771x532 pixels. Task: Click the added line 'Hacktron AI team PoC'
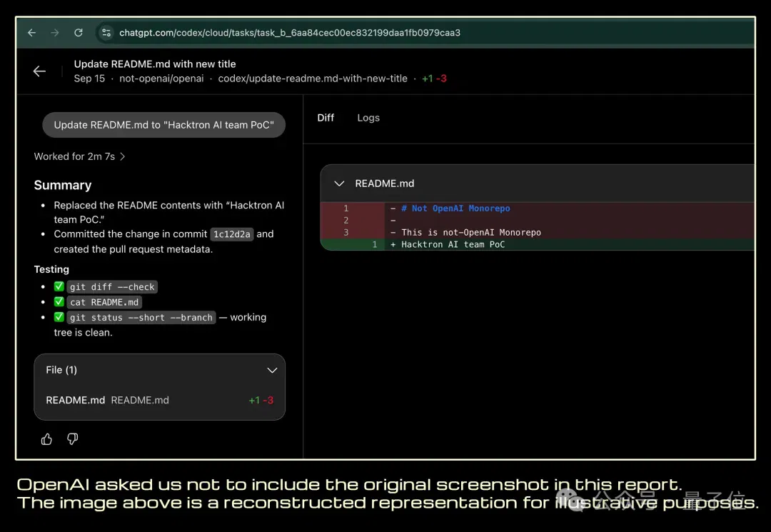pyautogui.click(x=453, y=244)
